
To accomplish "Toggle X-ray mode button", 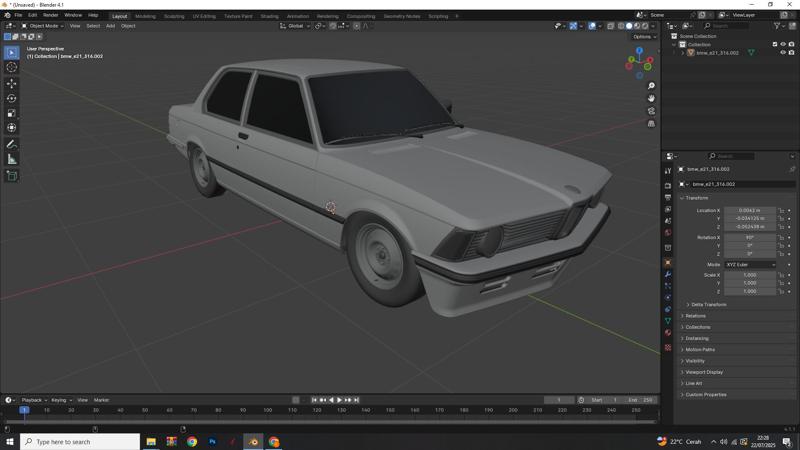I will tap(611, 26).
